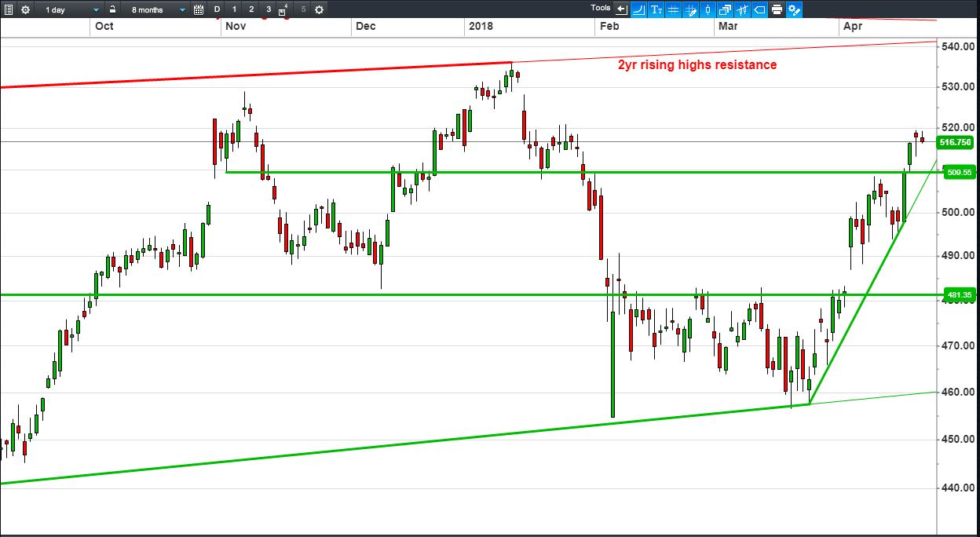Toggle the grid lines tool
Viewport: 980px width, 537px height.
[x=673, y=9]
